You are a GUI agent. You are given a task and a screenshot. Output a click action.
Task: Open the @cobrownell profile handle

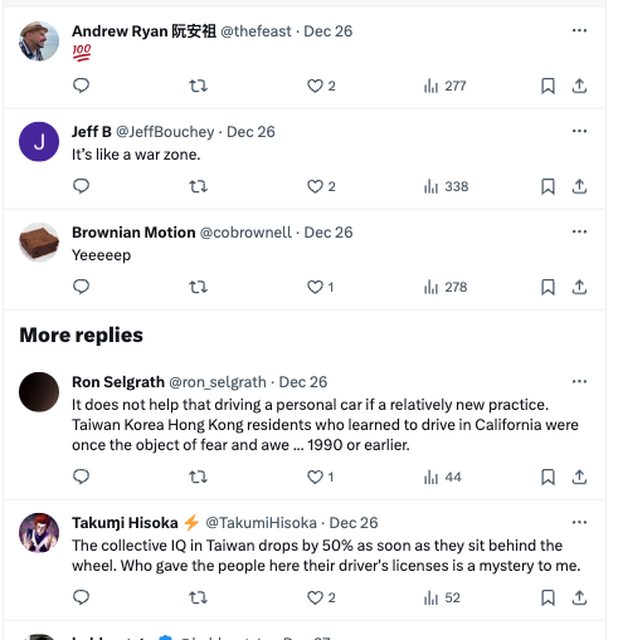pos(246,232)
